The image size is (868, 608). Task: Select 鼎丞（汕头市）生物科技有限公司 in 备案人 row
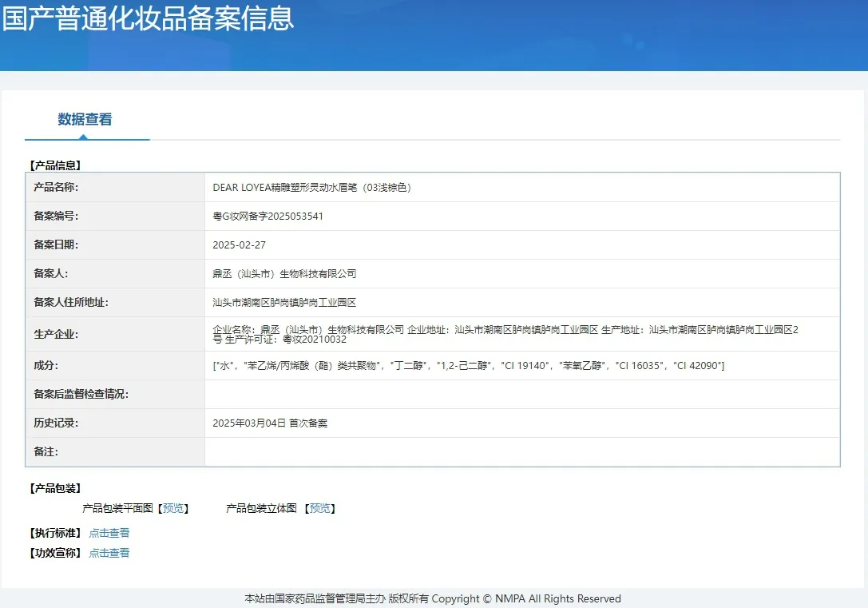pyautogui.click(x=284, y=273)
